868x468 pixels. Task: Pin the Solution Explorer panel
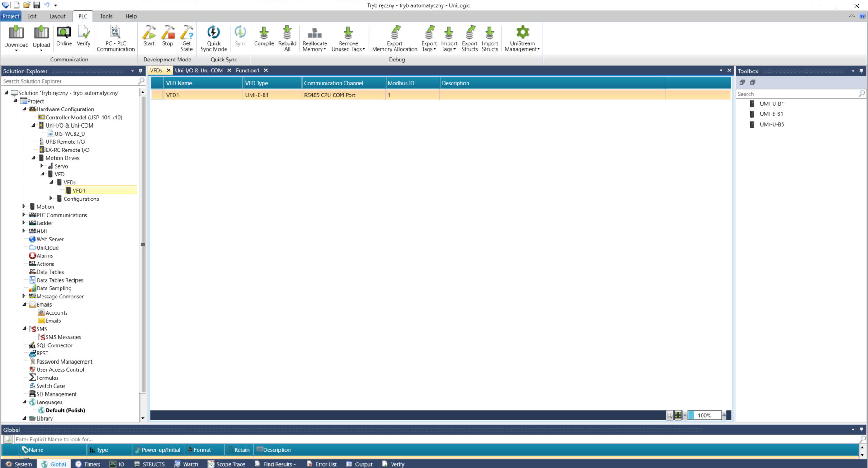pos(141,71)
